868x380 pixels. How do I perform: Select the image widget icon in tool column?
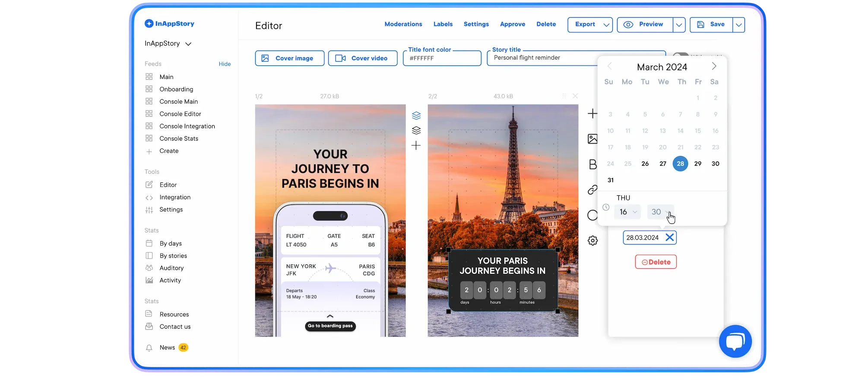click(592, 139)
